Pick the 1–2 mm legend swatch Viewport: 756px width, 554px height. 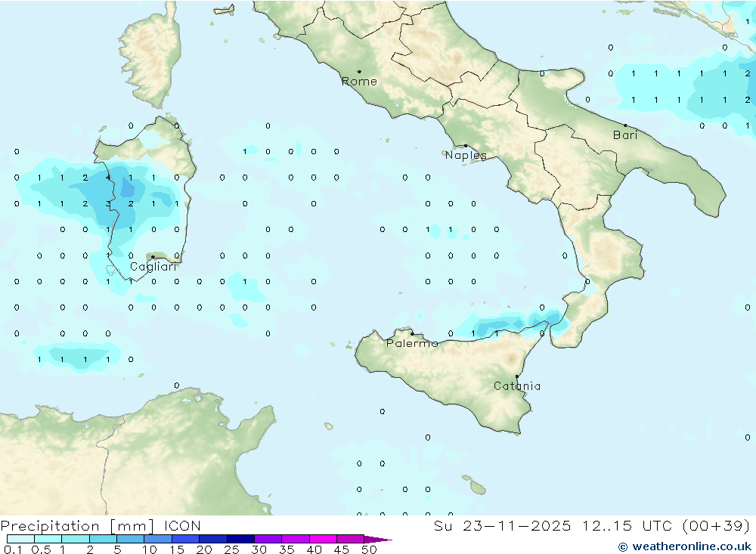(76, 539)
